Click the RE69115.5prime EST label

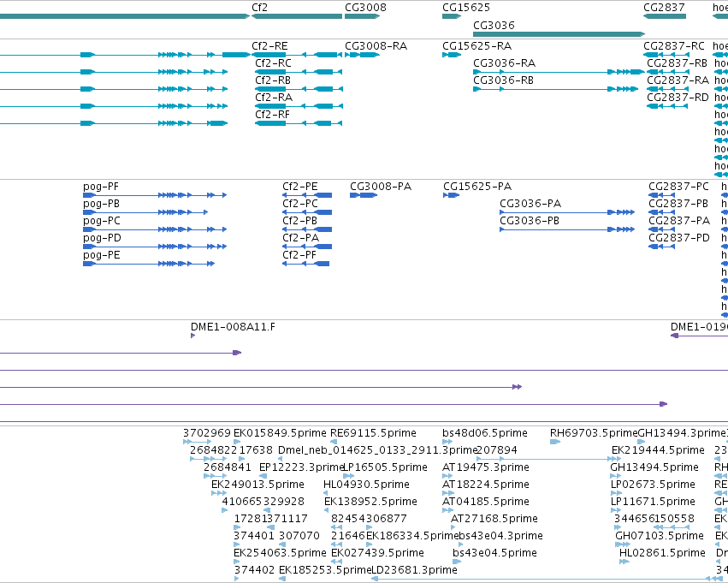point(373,433)
